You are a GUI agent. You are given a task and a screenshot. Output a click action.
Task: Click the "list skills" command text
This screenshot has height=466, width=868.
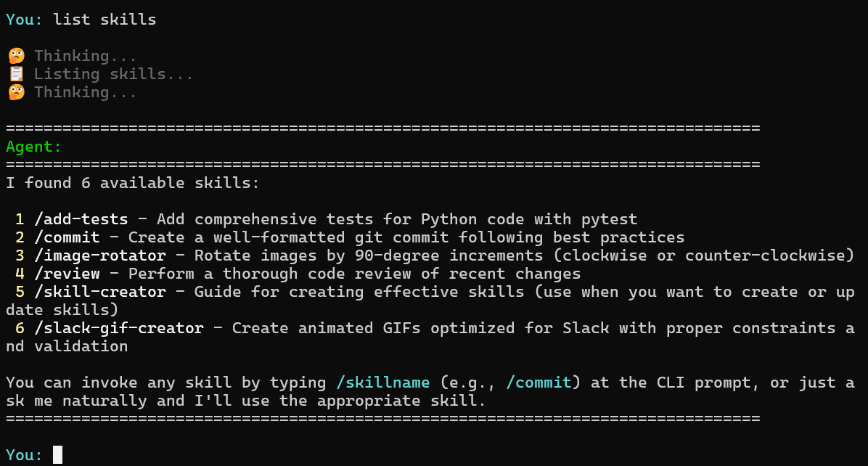click(105, 20)
